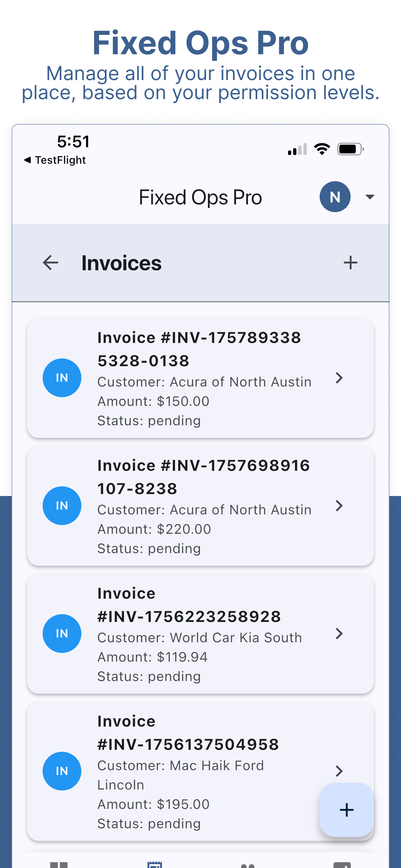Click 'Amount: $195.00' text
Screen dimensions: 401x868
point(153,804)
